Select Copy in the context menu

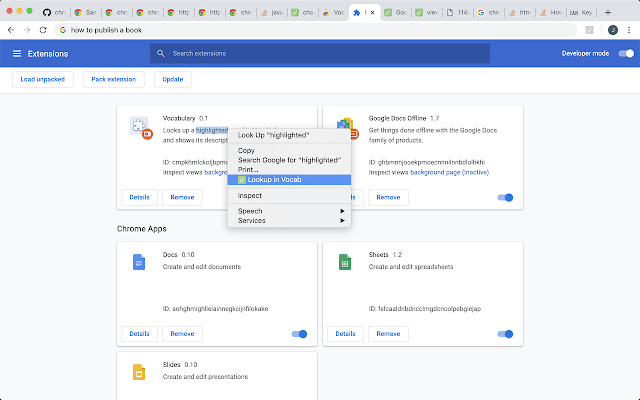click(289, 151)
